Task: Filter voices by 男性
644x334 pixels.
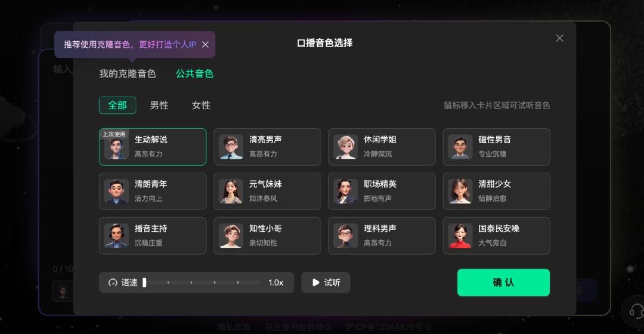Action: pos(159,105)
